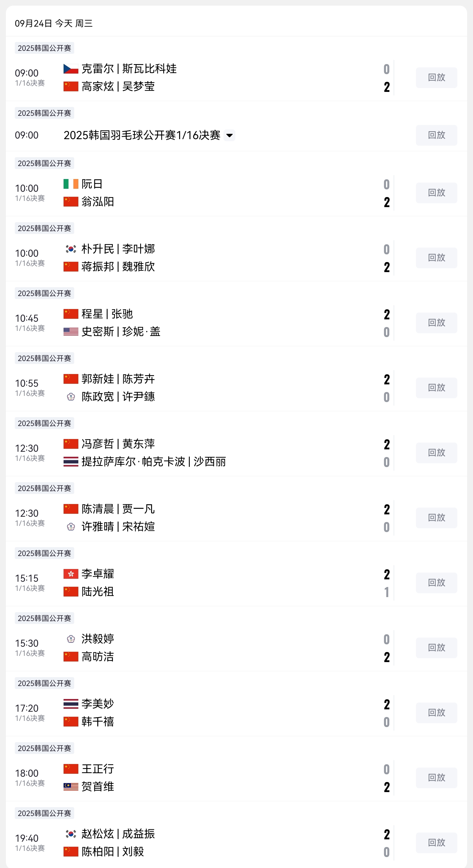Tap the Malaysian flag next to 贺首维

(x=71, y=786)
